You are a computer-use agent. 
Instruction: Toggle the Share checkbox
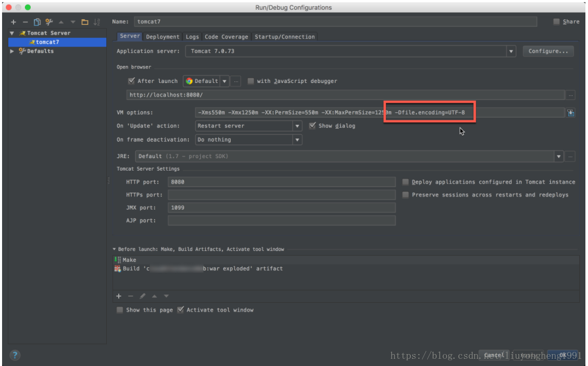556,22
